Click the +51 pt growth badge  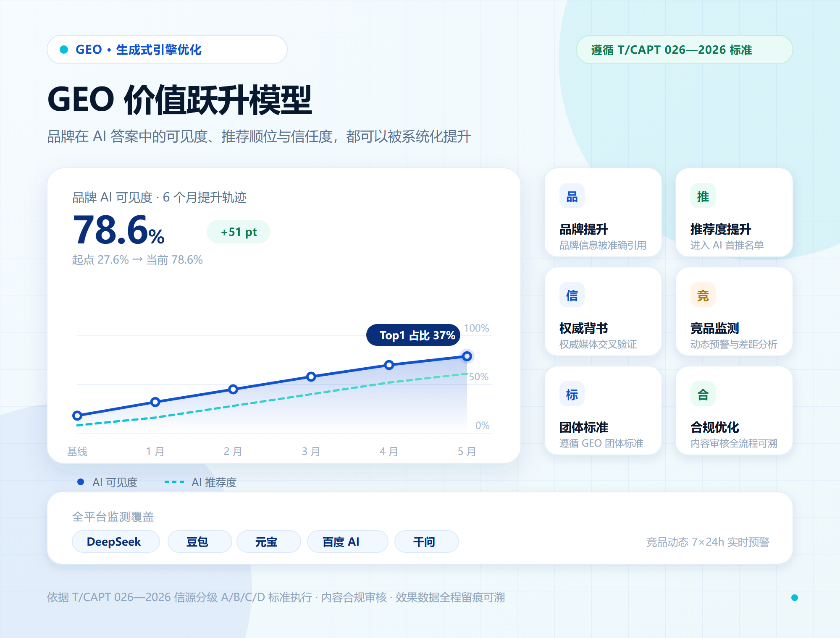pyautogui.click(x=239, y=232)
